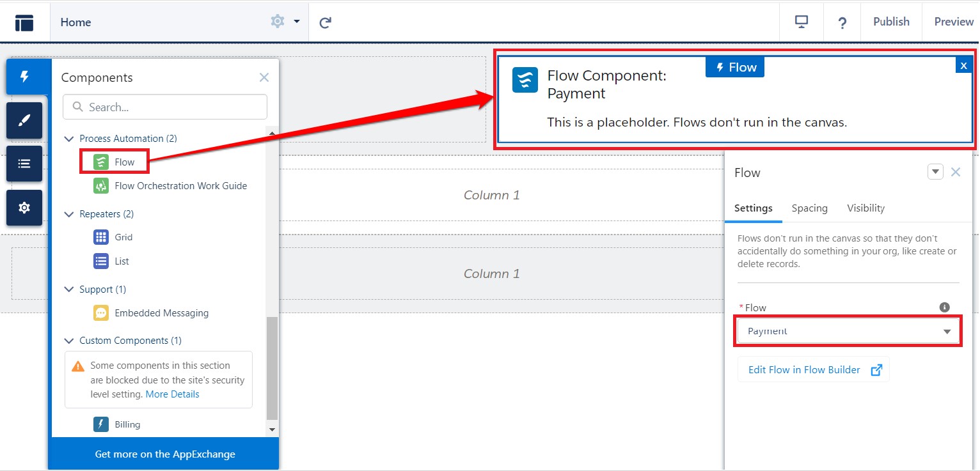Click the Home page title
The width and height of the screenshot is (980, 471).
click(x=75, y=22)
